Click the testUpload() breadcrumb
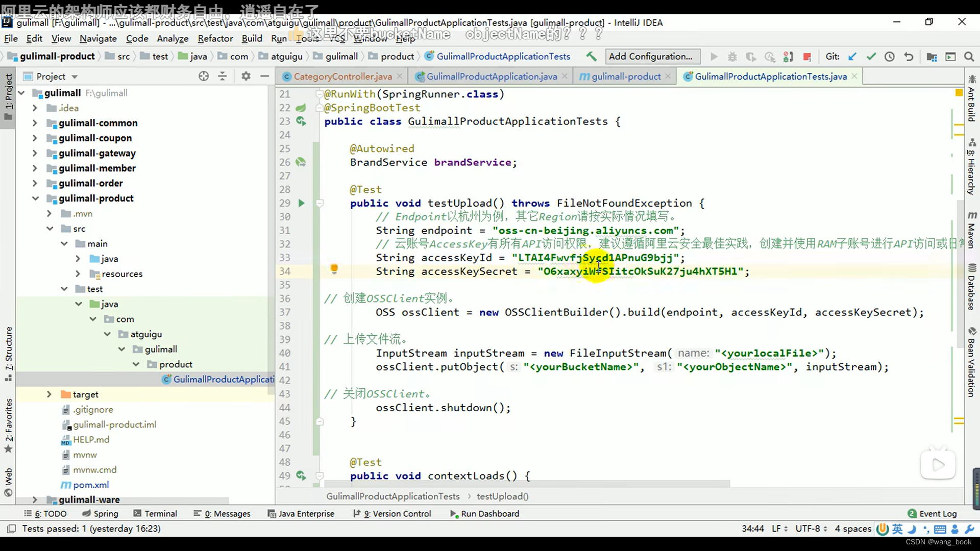Viewport: 980px width, 551px height. 502,496
